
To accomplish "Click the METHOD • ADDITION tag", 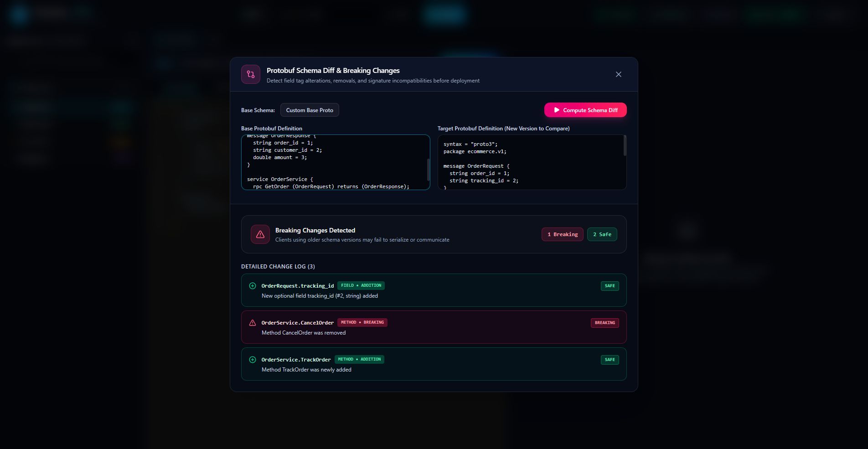I will [x=359, y=359].
